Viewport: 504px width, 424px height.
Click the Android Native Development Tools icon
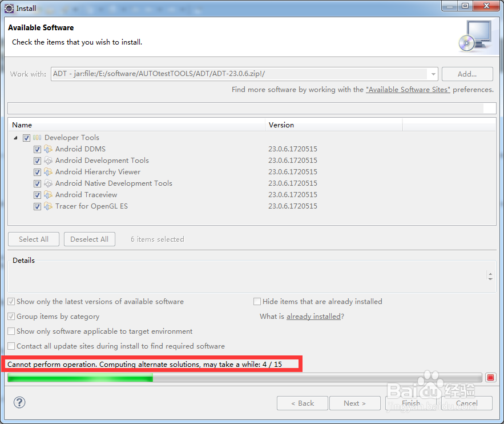[48, 183]
